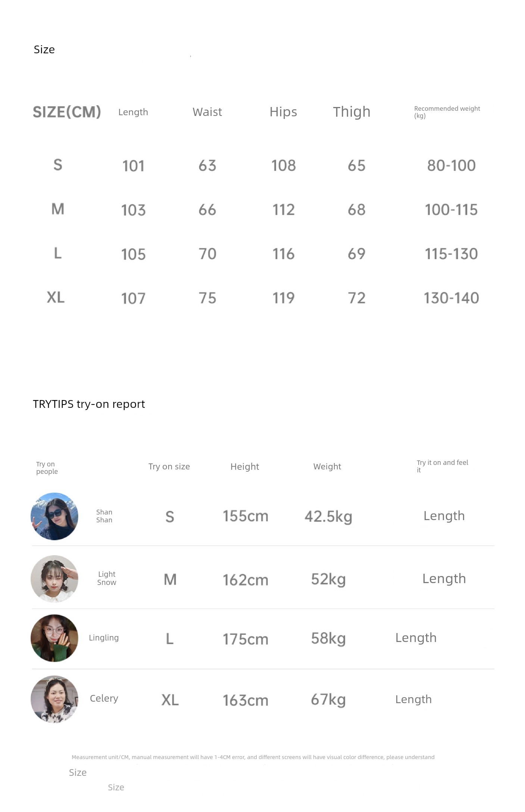Click the Celery name label
Image resolution: width=525 pixels, height=812 pixels.
click(104, 698)
